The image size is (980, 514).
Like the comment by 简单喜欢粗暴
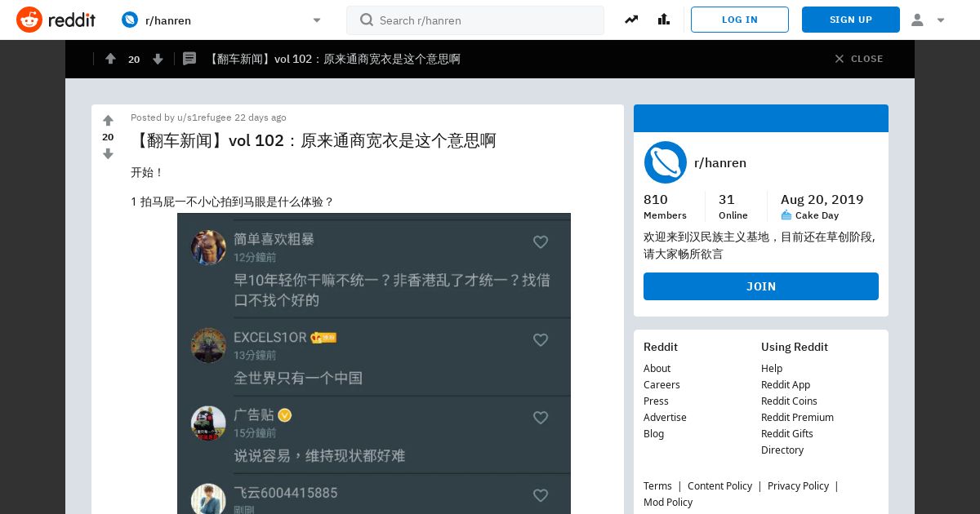(541, 242)
